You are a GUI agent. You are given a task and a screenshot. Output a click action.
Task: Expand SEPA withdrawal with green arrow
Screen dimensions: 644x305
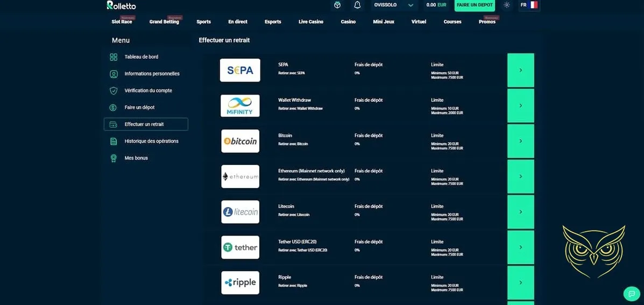(520, 71)
